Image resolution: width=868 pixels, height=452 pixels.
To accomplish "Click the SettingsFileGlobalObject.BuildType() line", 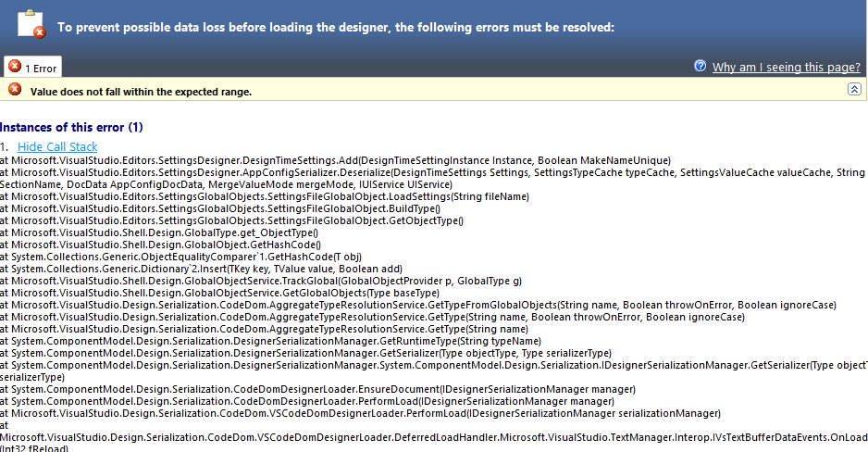I will pyautogui.click(x=220, y=208).
